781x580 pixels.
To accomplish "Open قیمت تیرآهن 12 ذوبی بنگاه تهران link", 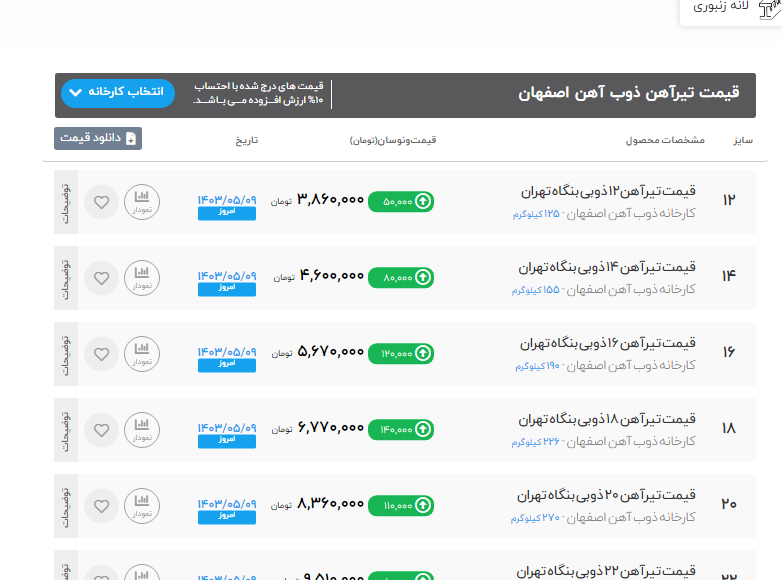I will click(608, 192).
